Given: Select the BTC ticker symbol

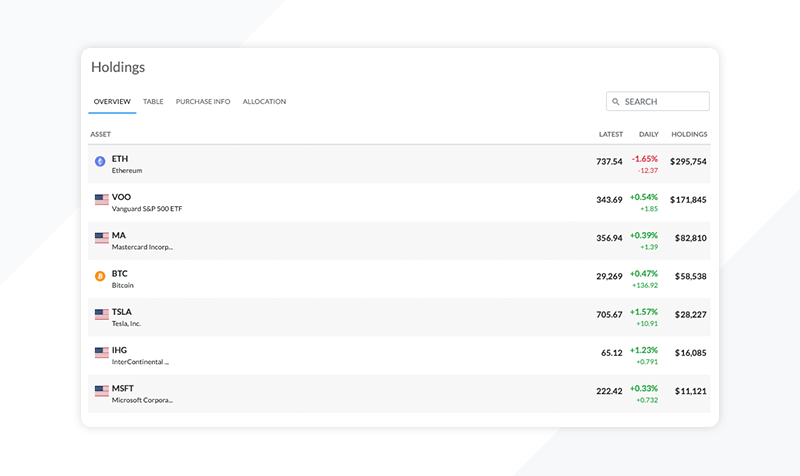Looking at the screenshot, I should [120, 273].
